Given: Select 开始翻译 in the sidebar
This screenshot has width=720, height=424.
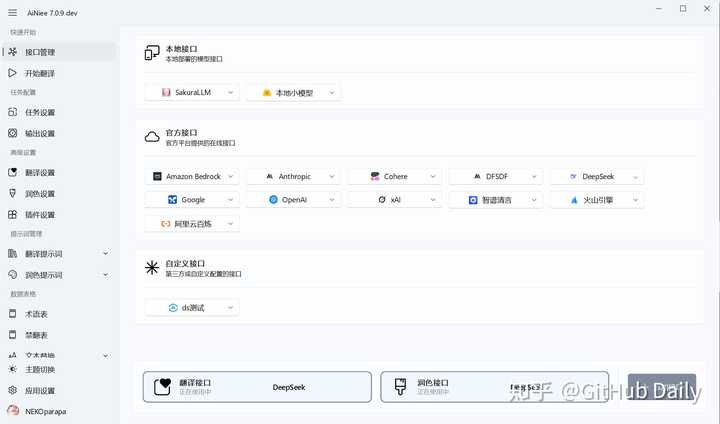Looking at the screenshot, I should click(x=40, y=73).
